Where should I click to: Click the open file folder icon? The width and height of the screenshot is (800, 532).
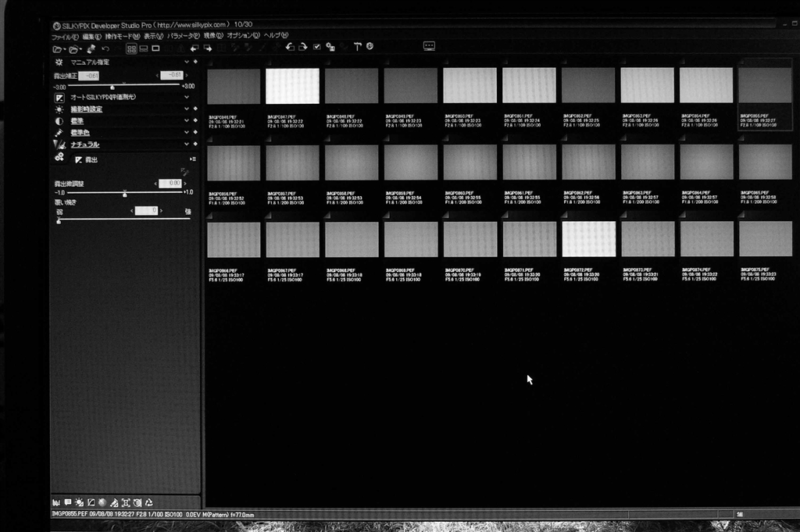point(58,49)
